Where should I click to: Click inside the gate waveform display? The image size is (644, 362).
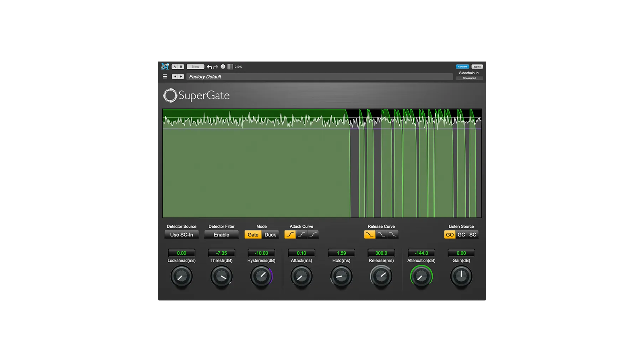pos(322,163)
